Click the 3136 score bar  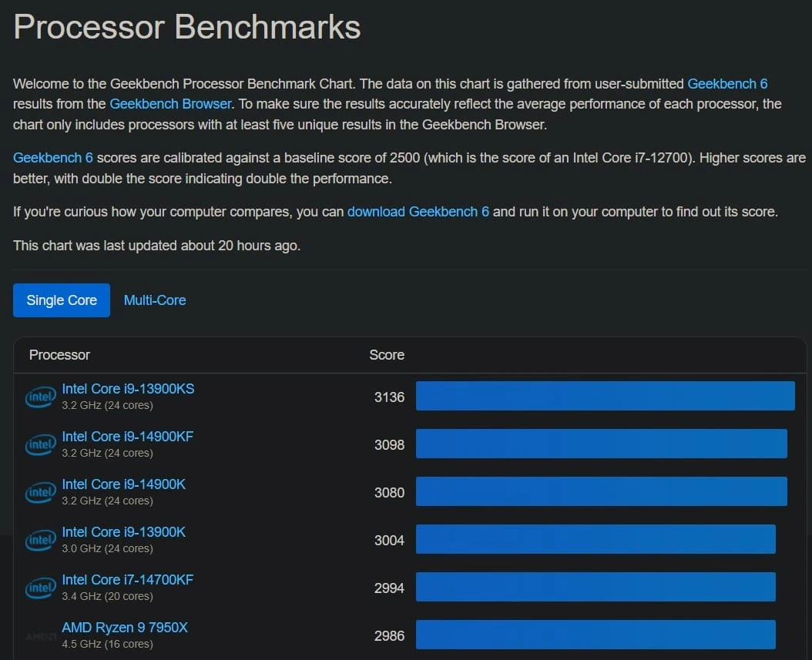606,396
